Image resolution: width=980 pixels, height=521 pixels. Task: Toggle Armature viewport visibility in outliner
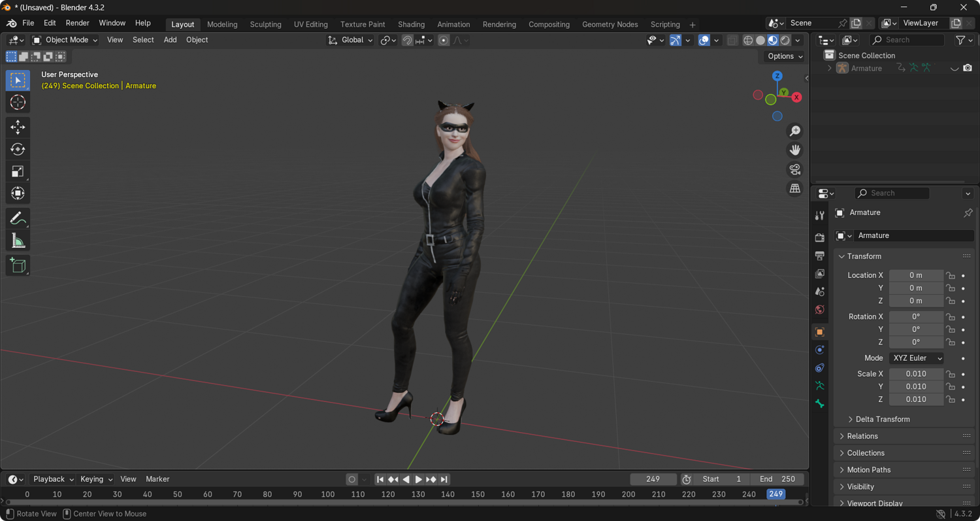pyautogui.click(x=955, y=69)
